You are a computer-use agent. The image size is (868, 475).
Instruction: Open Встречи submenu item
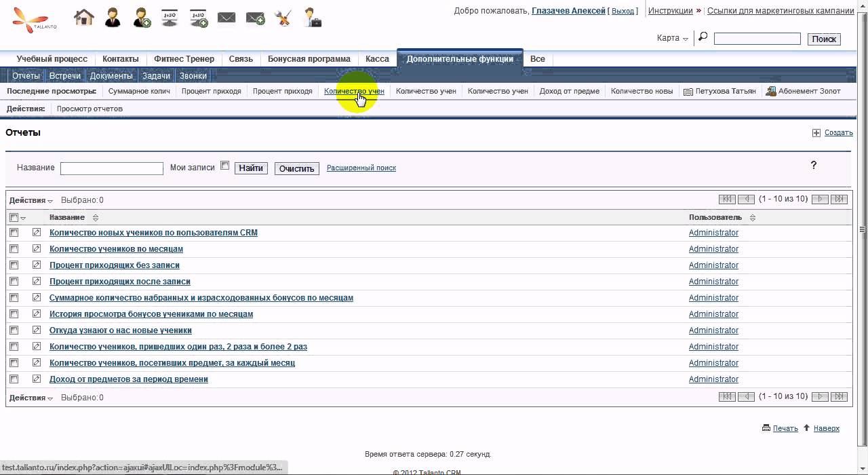(x=65, y=76)
